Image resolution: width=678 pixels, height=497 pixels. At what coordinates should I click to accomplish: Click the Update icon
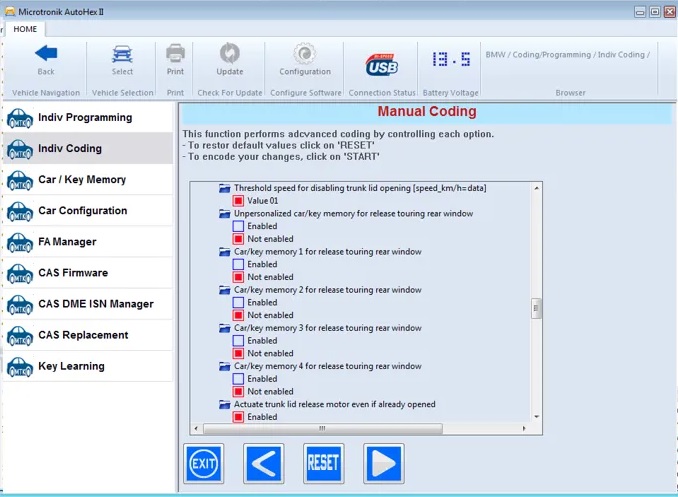230,54
